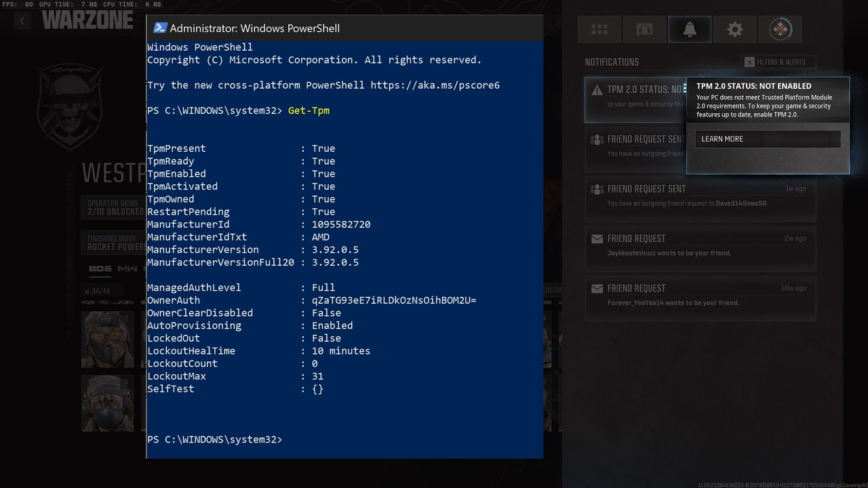
Task: Click the ManagedAuthLevel value Full
Action: pyautogui.click(x=323, y=287)
